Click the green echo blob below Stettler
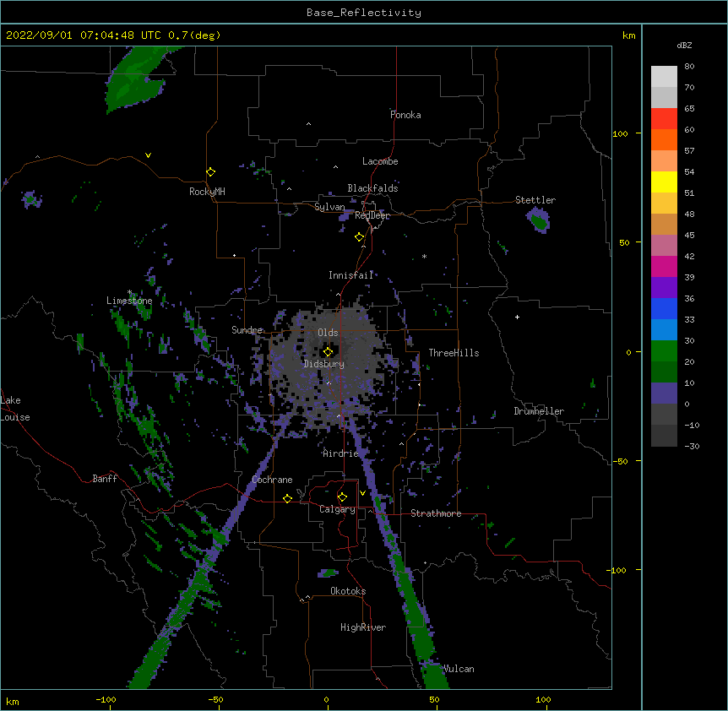The height and width of the screenshot is (711, 728). click(x=539, y=220)
